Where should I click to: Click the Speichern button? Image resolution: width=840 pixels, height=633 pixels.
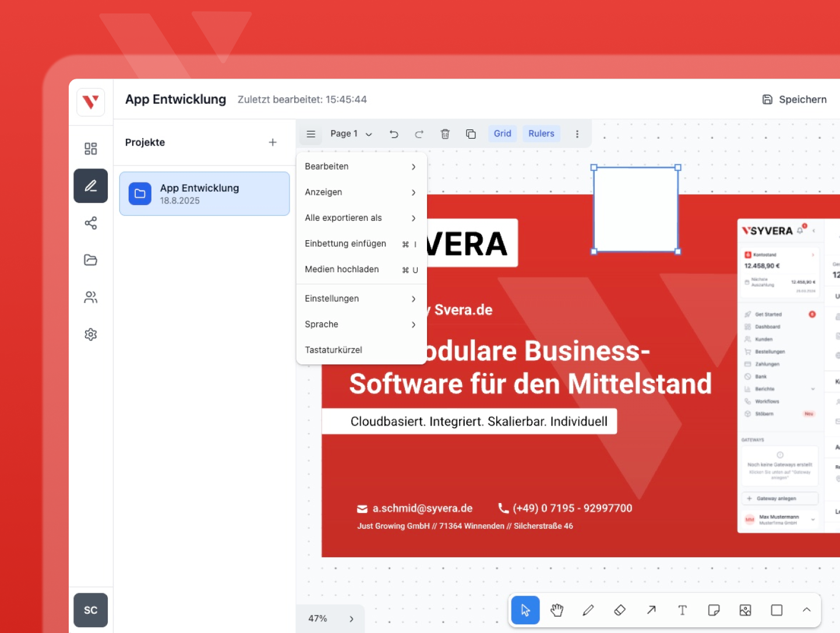(795, 100)
